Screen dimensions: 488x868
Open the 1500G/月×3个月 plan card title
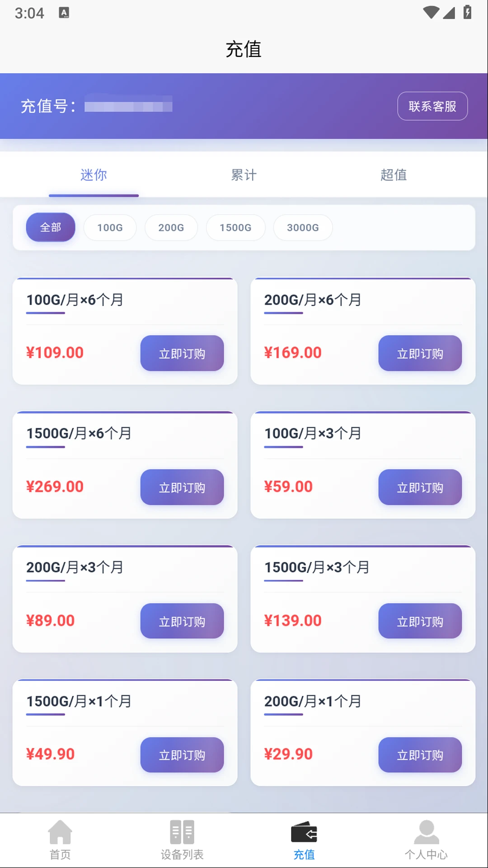(x=317, y=567)
